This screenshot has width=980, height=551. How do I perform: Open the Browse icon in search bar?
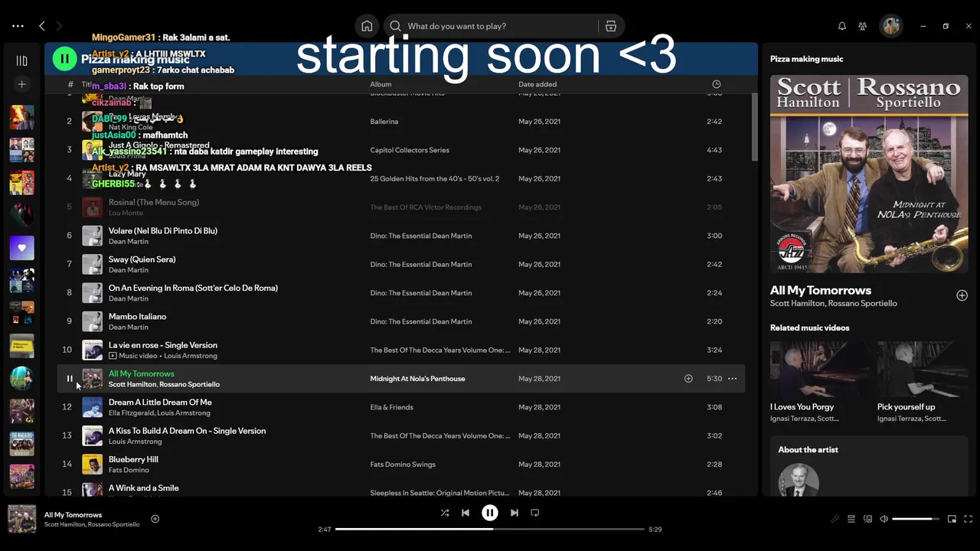click(x=611, y=26)
